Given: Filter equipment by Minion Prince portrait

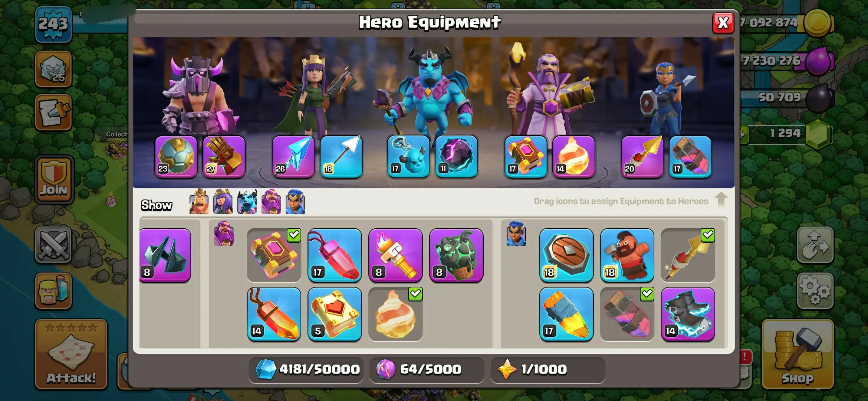Looking at the screenshot, I should 247,202.
